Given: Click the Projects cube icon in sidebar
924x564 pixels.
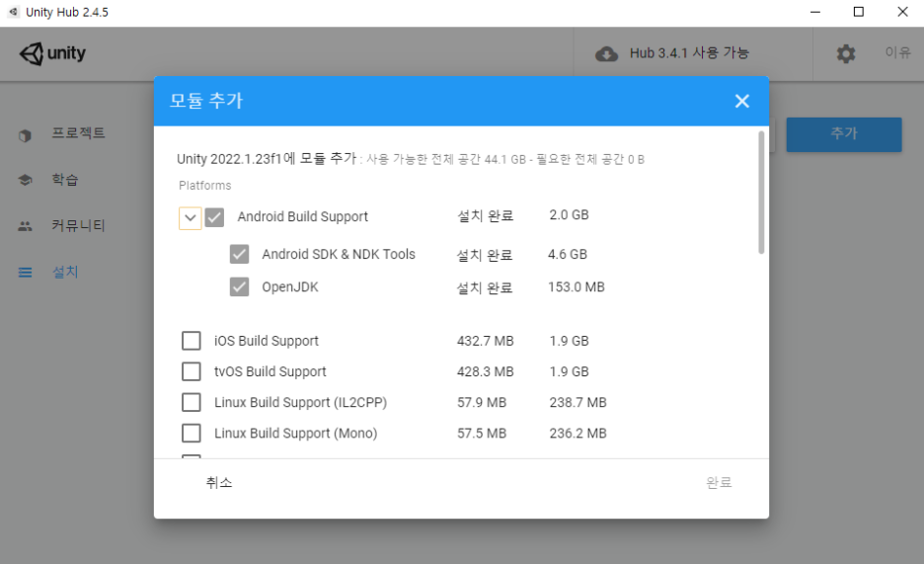Looking at the screenshot, I should tap(25, 135).
